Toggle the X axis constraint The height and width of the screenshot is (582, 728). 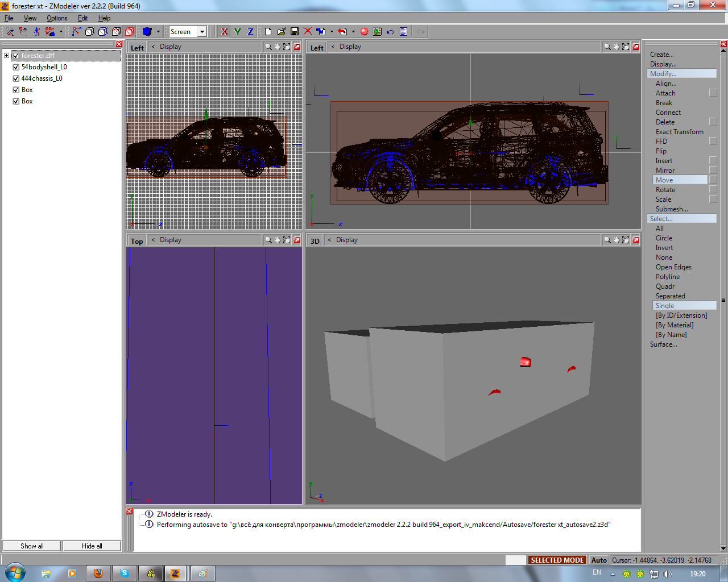tap(225, 32)
